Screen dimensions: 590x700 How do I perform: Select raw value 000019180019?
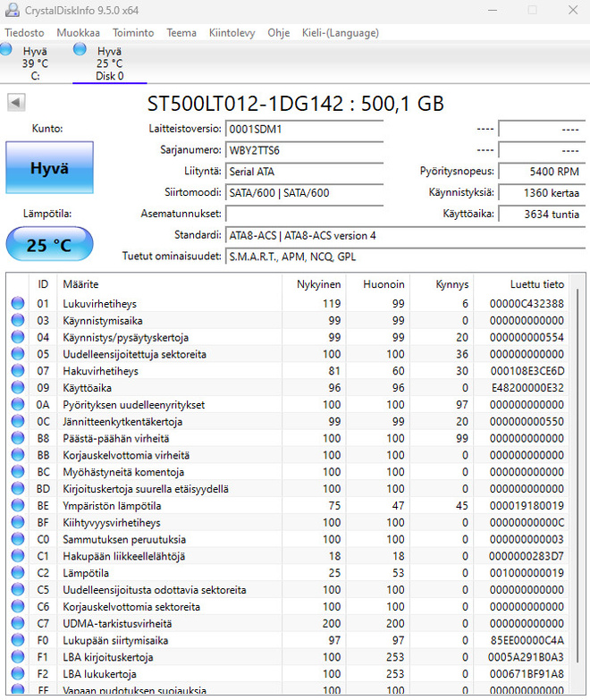click(527, 506)
